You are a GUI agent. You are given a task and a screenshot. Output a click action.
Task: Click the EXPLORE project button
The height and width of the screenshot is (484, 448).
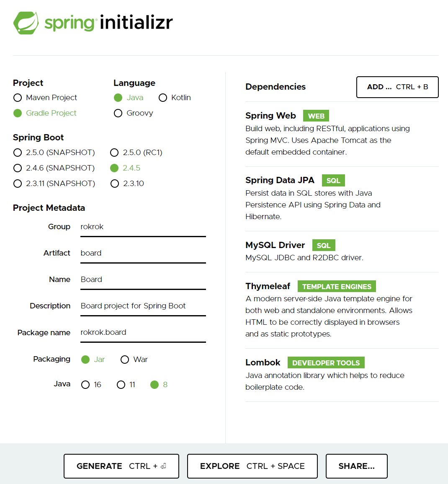point(252,466)
